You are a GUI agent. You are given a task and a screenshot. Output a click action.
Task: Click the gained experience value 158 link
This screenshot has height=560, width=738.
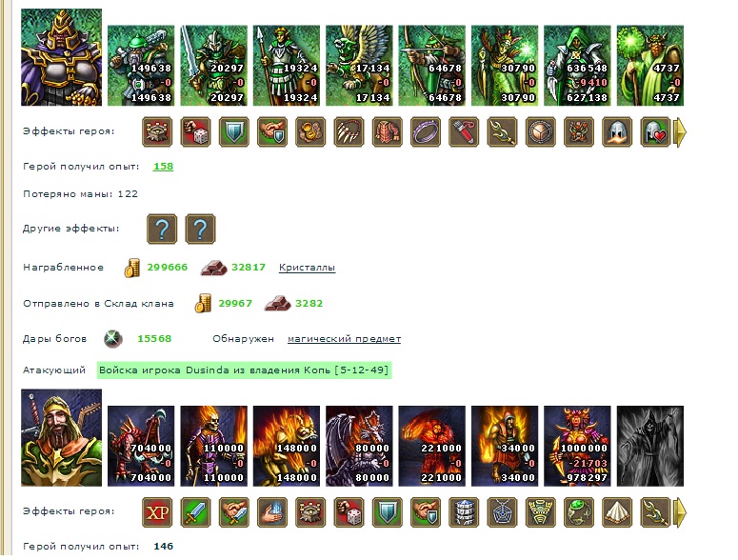tap(164, 166)
